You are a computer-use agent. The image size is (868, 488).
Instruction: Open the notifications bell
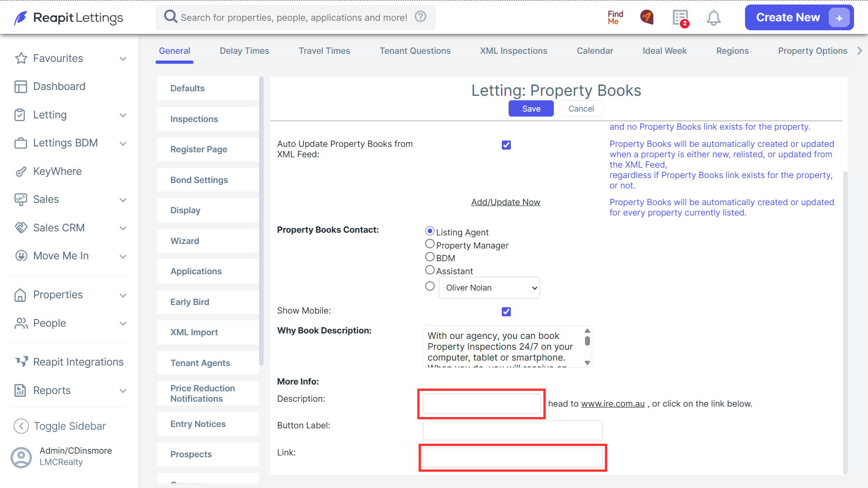pyautogui.click(x=713, y=18)
